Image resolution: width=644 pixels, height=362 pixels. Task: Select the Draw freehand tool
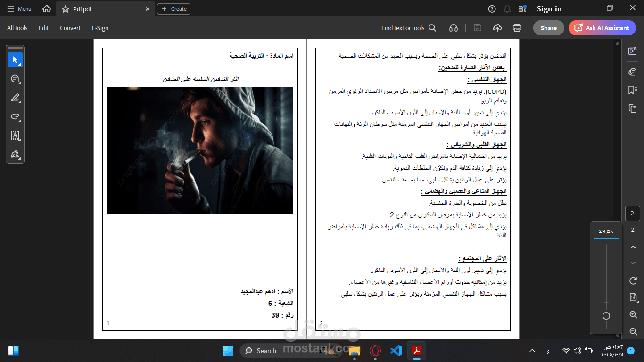click(x=15, y=116)
